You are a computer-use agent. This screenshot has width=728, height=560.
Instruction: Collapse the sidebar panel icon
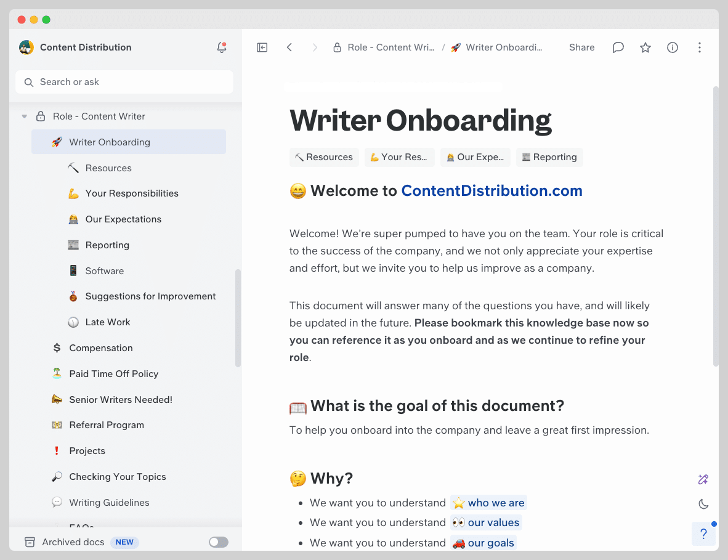[262, 47]
